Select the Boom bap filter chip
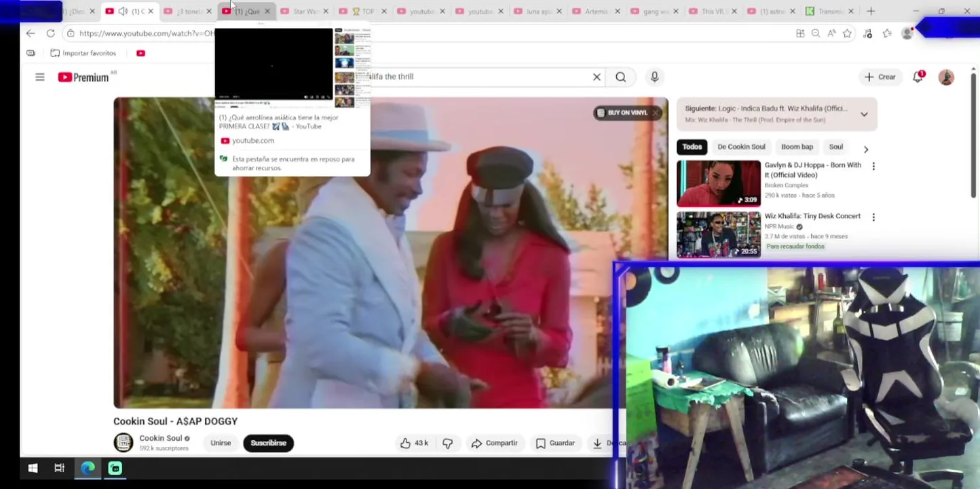 tap(797, 147)
